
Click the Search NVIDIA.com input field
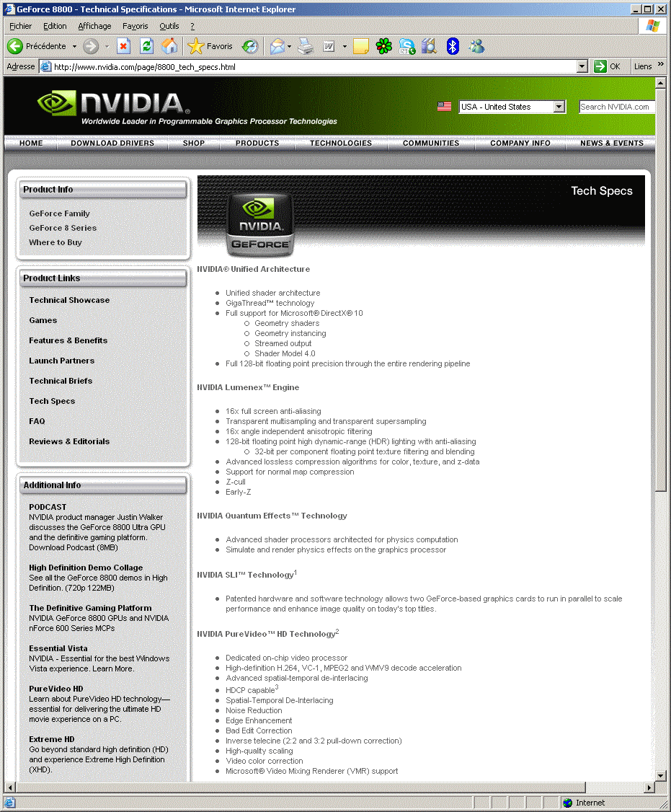pos(617,107)
